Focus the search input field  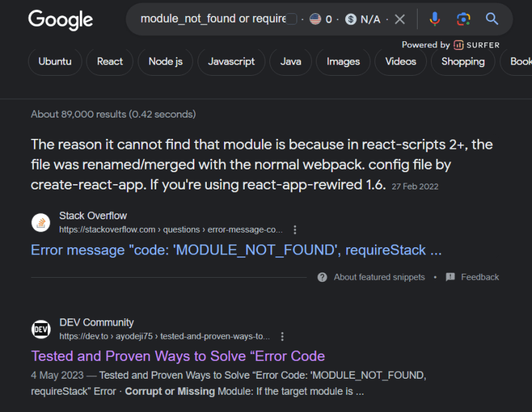[x=213, y=19]
